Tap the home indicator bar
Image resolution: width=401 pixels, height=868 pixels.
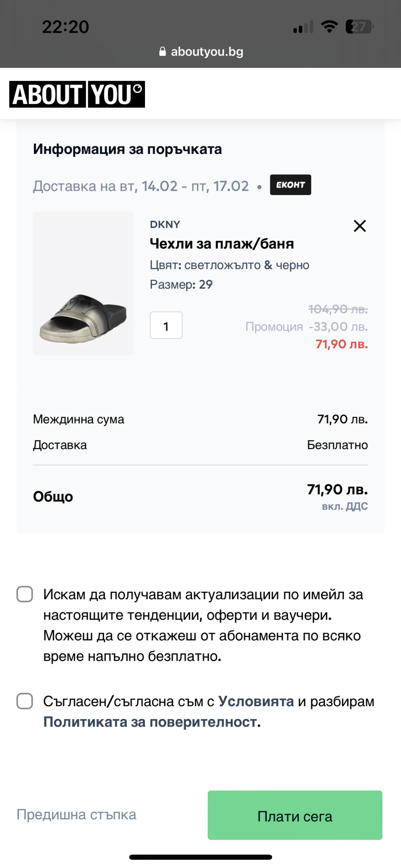(200, 857)
